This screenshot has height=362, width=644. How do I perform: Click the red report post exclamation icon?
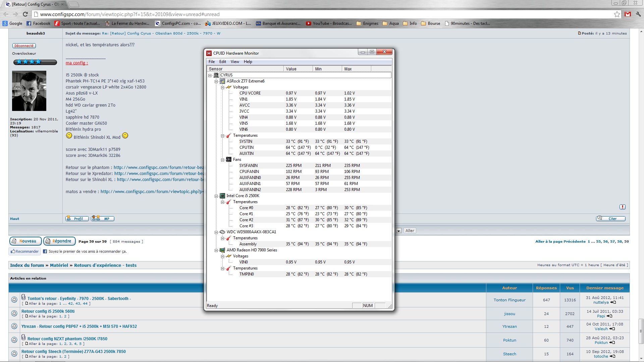(x=623, y=207)
